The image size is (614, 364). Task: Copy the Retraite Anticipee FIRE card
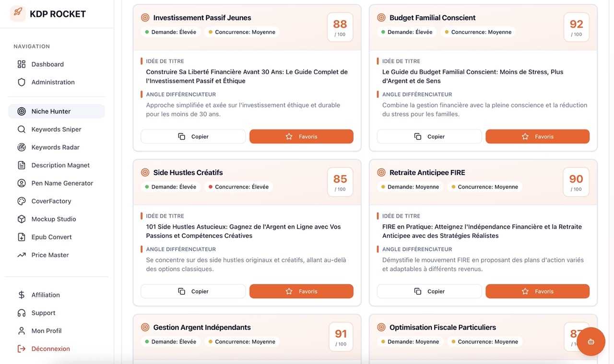[x=429, y=292]
